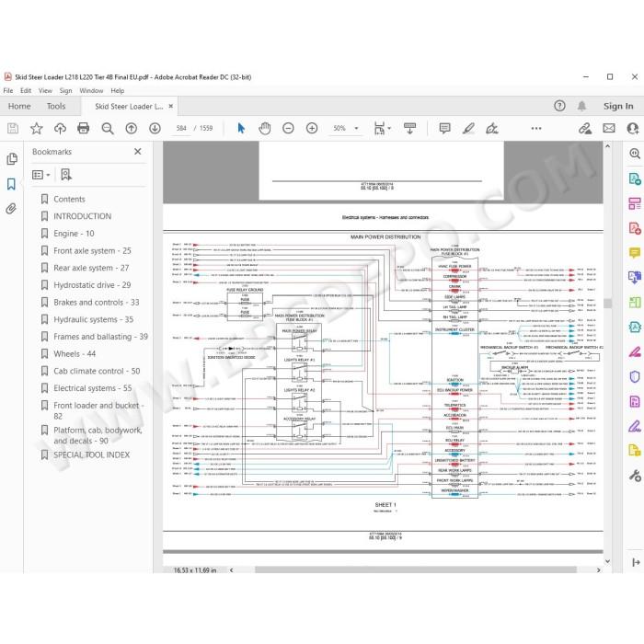Switch to the Tools tab
The height and width of the screenshot is (644, 644).
point(56,107)
